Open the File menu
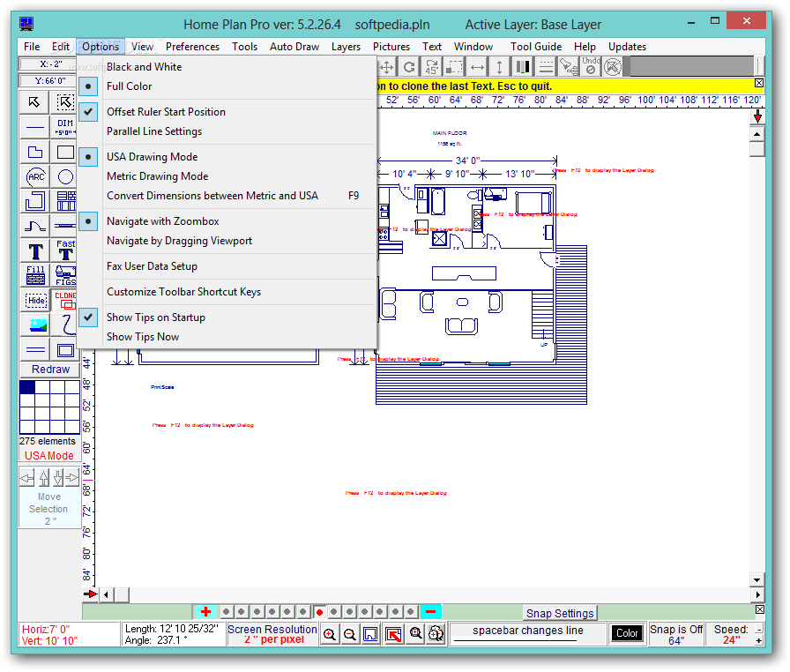The image size is (790, 672). click(x=32, y=47)
